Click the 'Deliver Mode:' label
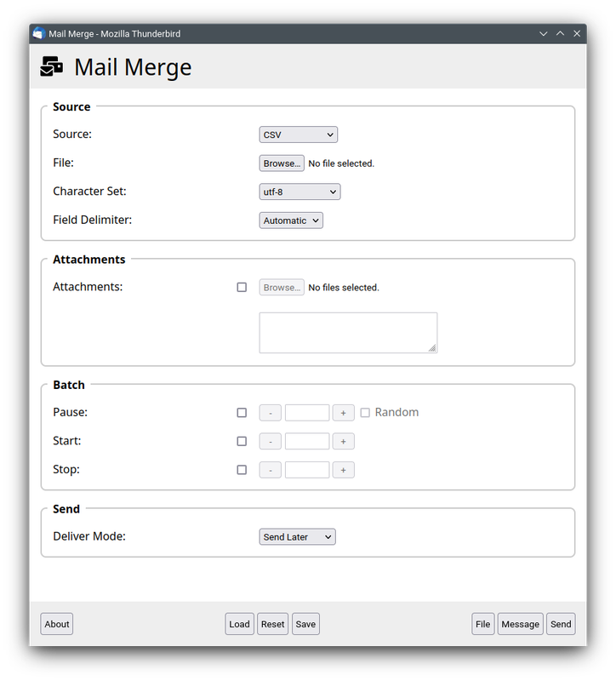Image resolution: width=616 pixels, height=681 pixels. point(89,536)
